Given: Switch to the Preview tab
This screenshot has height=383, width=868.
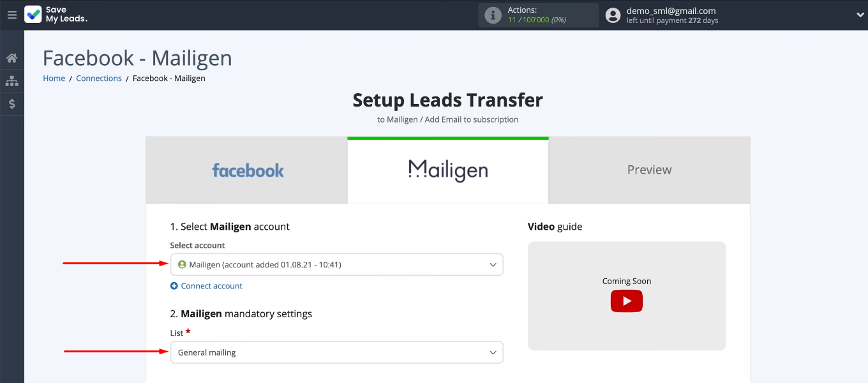Looking at the screenshot, I should [649, 170].
